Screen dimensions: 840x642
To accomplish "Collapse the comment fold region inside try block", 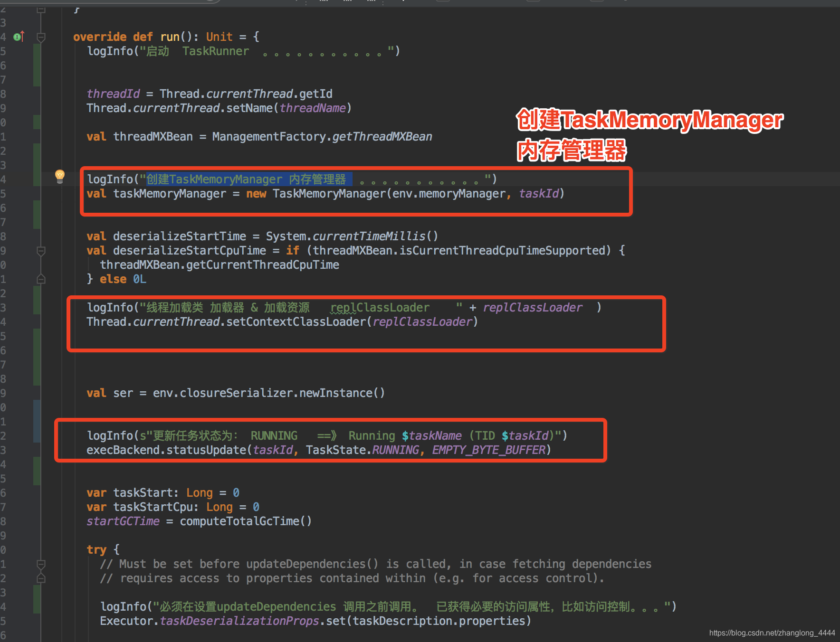I will [41, 564].
